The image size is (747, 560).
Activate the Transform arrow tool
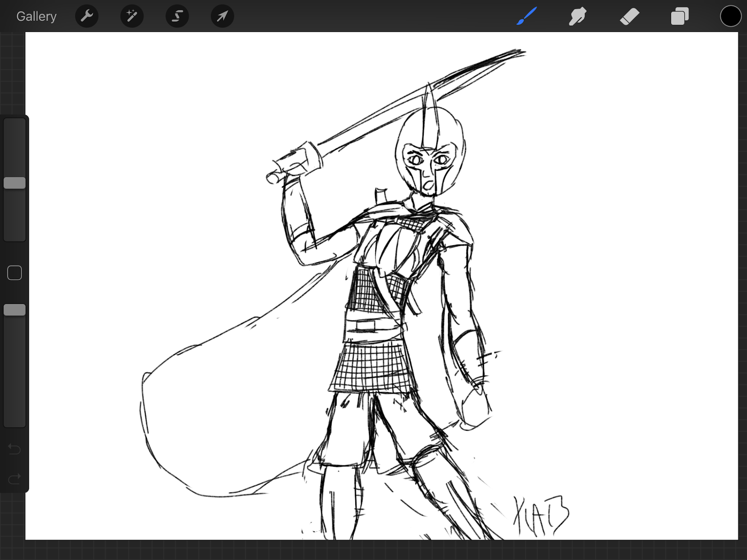click(x=222, y=16)
